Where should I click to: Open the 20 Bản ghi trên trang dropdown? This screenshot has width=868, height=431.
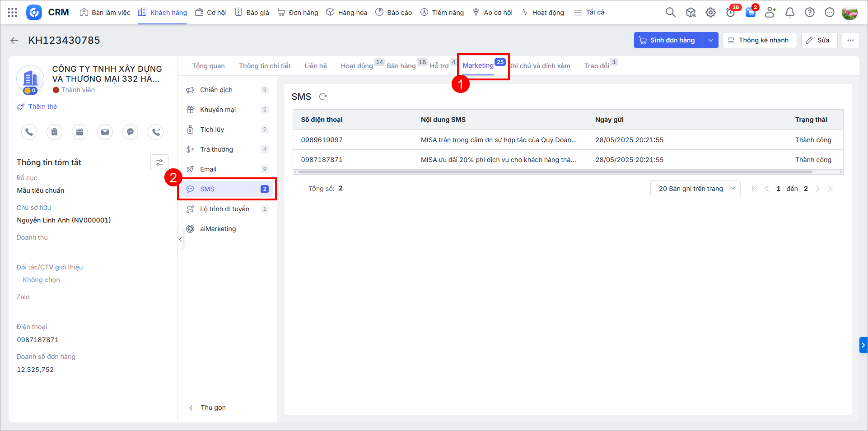pos(695,189)
